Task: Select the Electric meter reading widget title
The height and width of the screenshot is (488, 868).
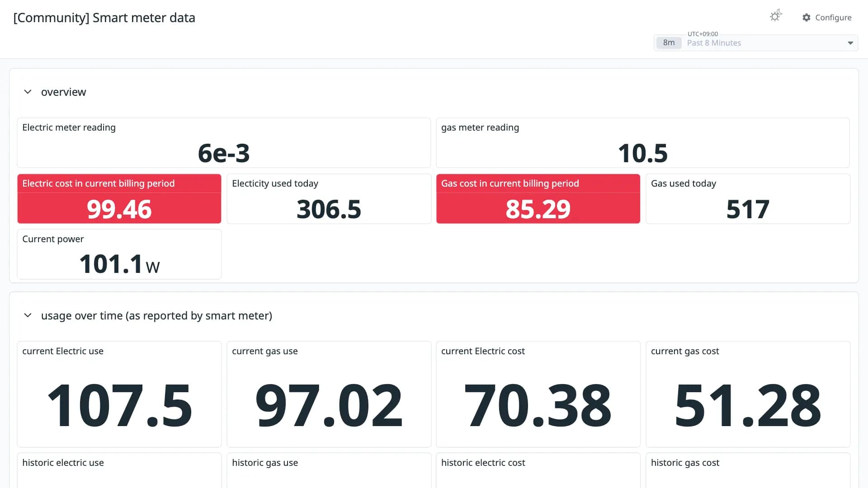Action: coord(69,127)
